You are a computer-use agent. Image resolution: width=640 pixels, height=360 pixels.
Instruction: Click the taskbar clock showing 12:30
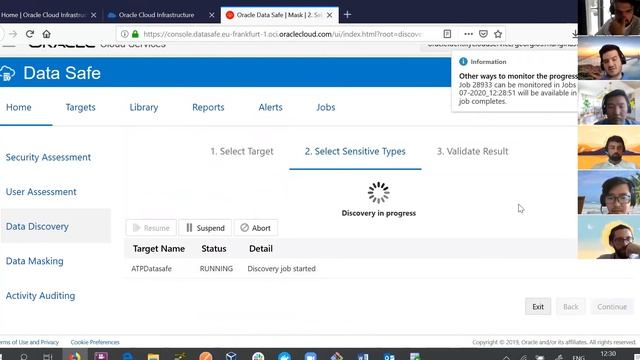(608, 354)
